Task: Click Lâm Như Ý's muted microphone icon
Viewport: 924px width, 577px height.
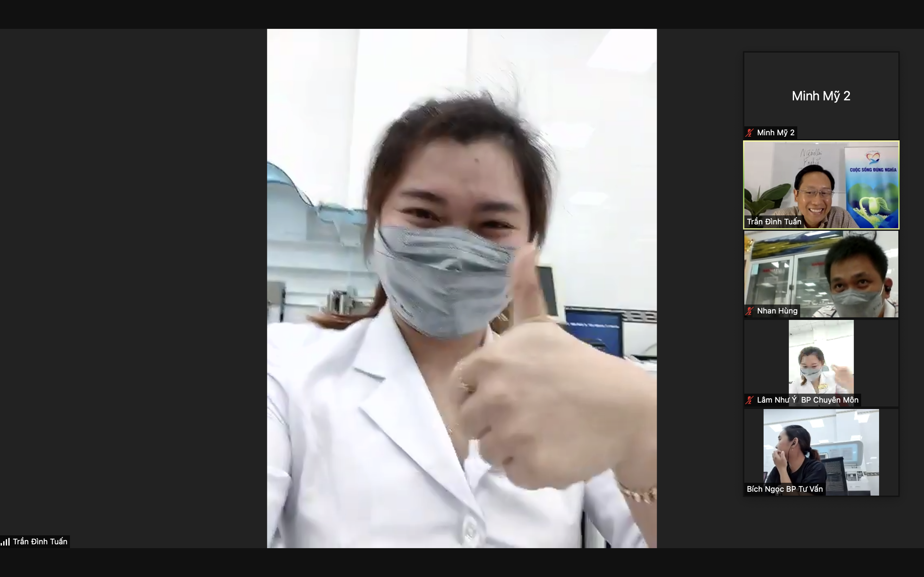Action: coord(749,400)
